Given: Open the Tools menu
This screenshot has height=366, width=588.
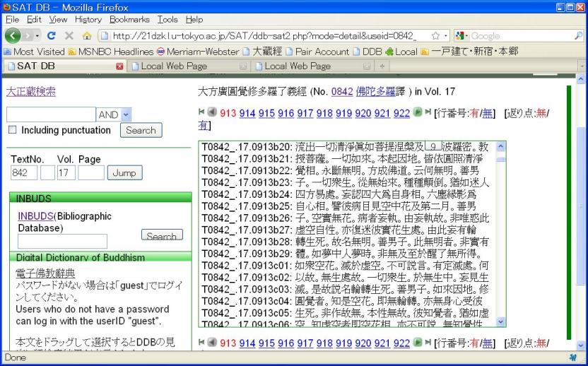Looking at the screenshot, I should (167, 20).
